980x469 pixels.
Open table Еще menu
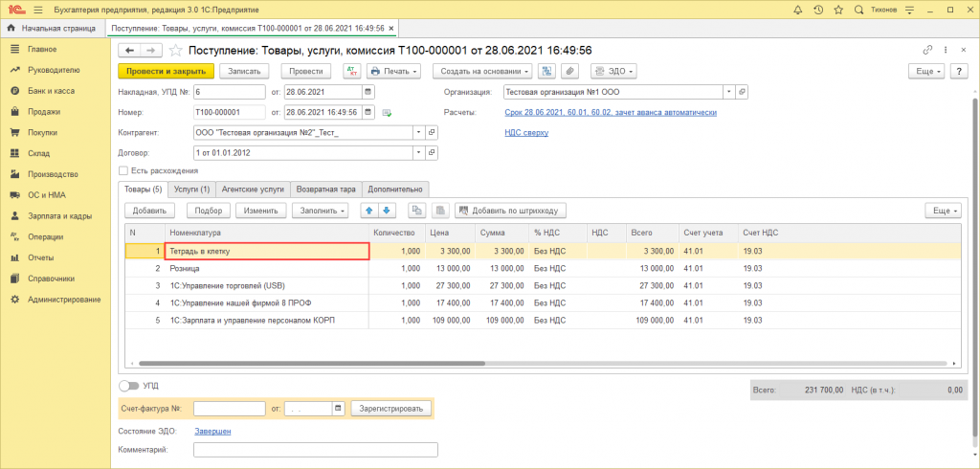tap(943, 211)
